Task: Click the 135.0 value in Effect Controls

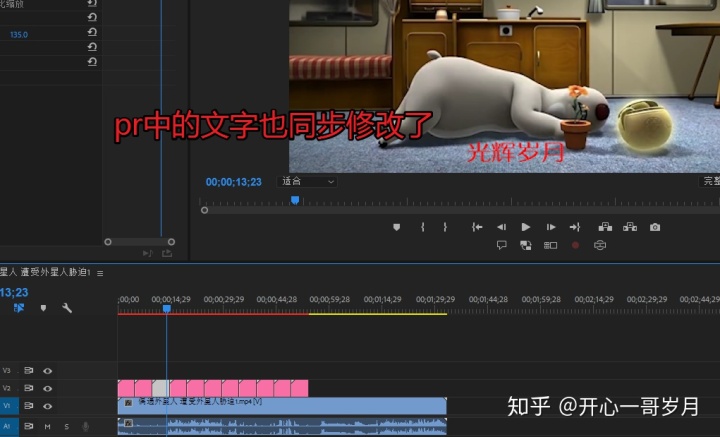Action: coord(19,35)
